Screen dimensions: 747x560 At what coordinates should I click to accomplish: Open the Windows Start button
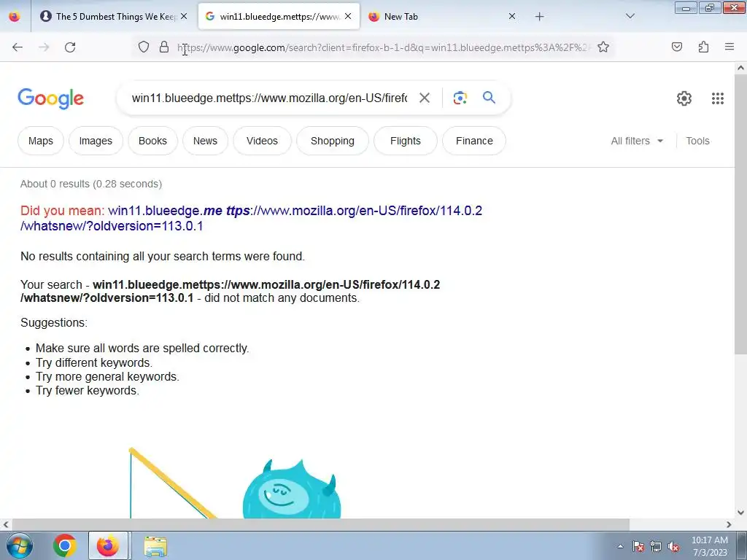pyautogui.click(x=19, y=545)
